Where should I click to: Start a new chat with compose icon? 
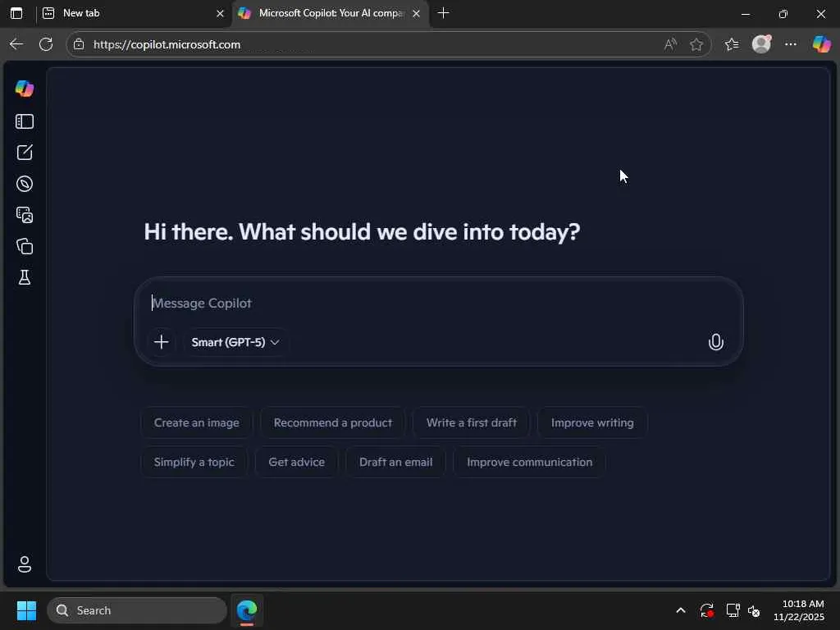(25, 153)
